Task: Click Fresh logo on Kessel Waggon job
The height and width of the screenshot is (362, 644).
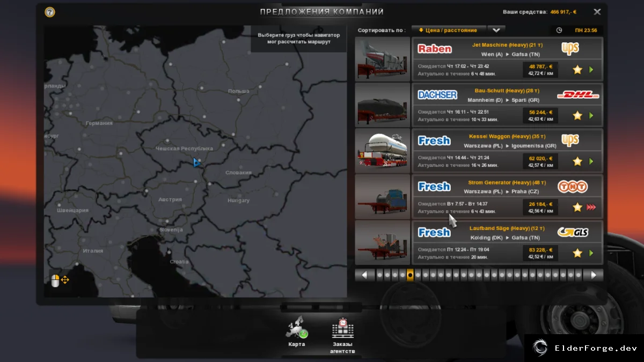Action: point(434,141)
